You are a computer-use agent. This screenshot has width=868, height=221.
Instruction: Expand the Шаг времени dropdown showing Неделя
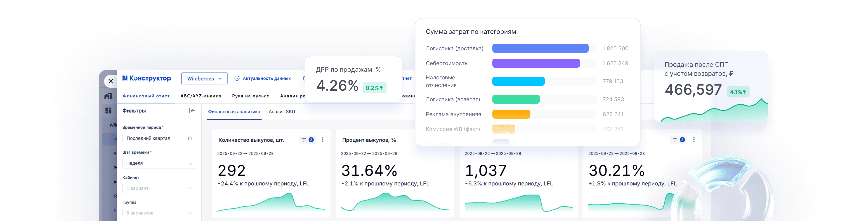point(159,163)
